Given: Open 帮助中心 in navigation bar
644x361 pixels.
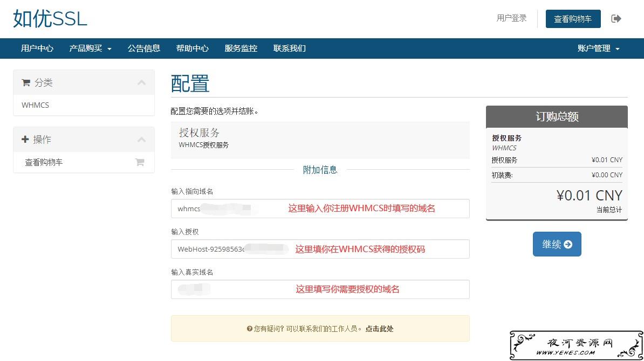Looking at the screenshot, I should (192, 48).
